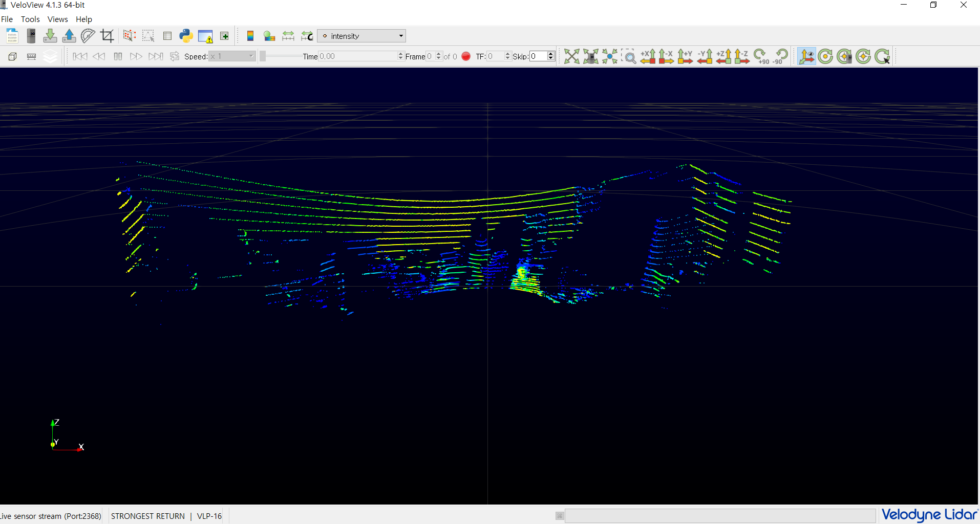
Task: Click the sensor stream icon
Action: [x=31, y=36]
